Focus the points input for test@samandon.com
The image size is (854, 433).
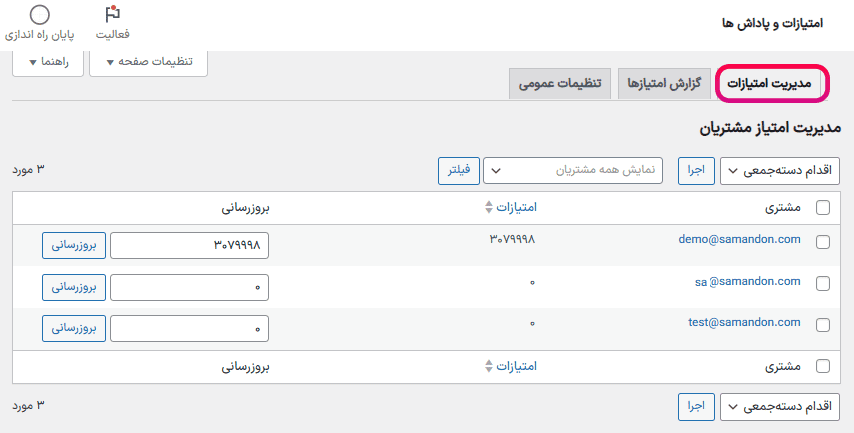190,328
